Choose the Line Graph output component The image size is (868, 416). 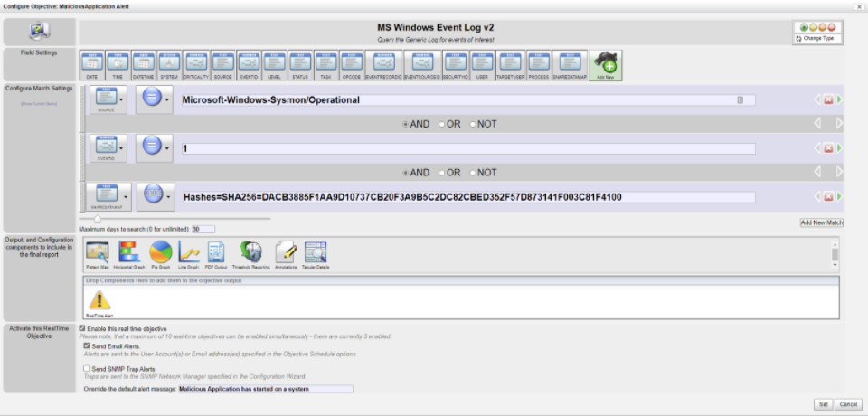189,255
